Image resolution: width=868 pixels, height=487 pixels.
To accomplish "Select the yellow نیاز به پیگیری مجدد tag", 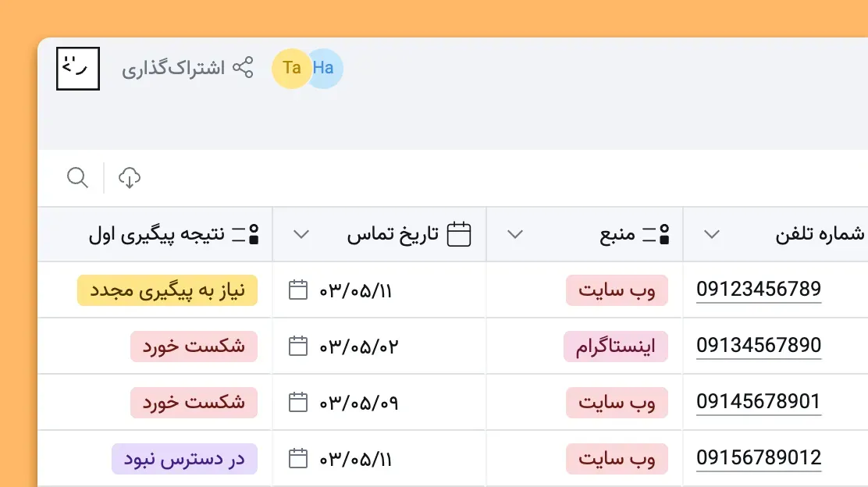I will coord(167,290).
